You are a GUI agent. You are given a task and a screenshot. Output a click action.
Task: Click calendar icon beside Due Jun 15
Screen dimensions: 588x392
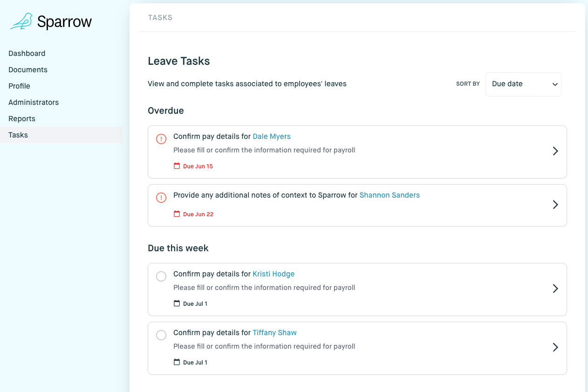coord(177,166)
